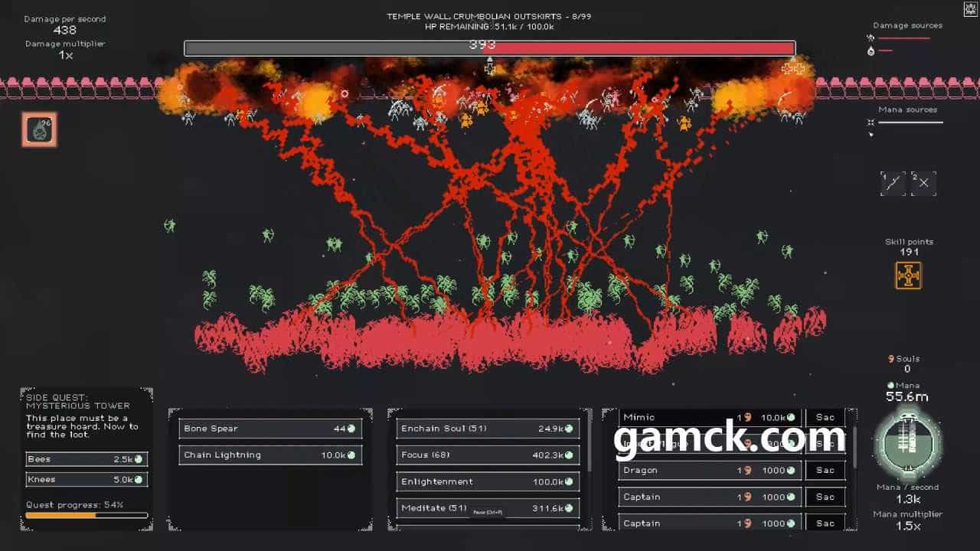Select the crossed-swords spell in slot 2
The image size is (980, 551).
(923, 183)
